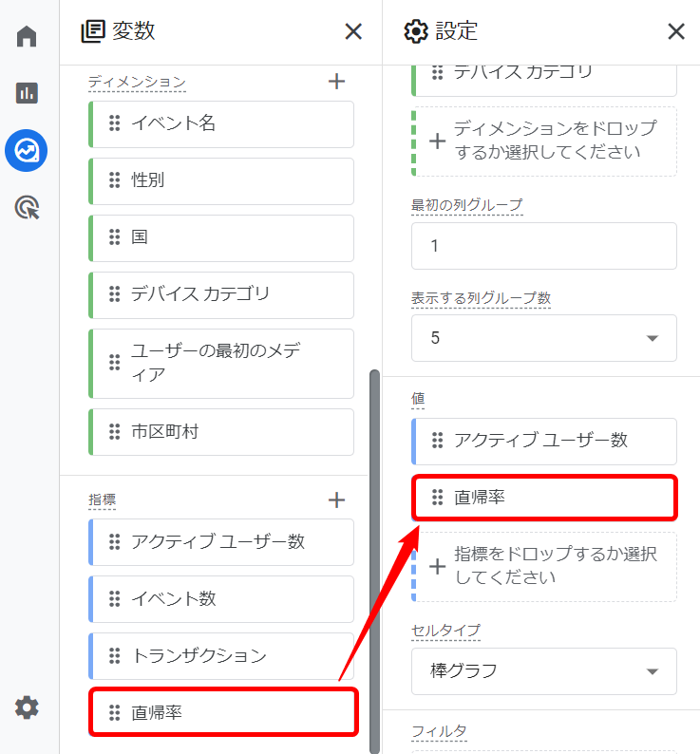
Task: Select the イベント名 dimension item
Action: 221,123
